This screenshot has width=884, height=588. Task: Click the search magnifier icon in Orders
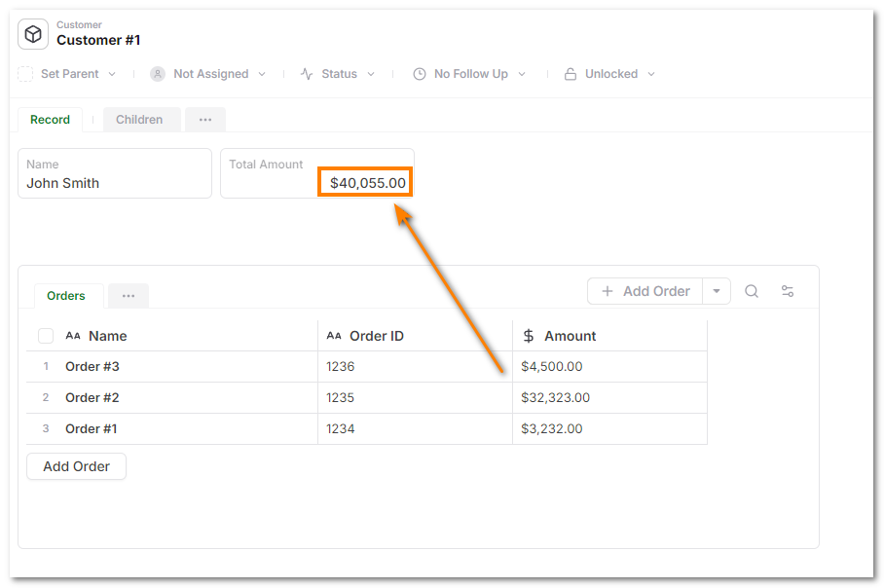click(x=752, y=291)
